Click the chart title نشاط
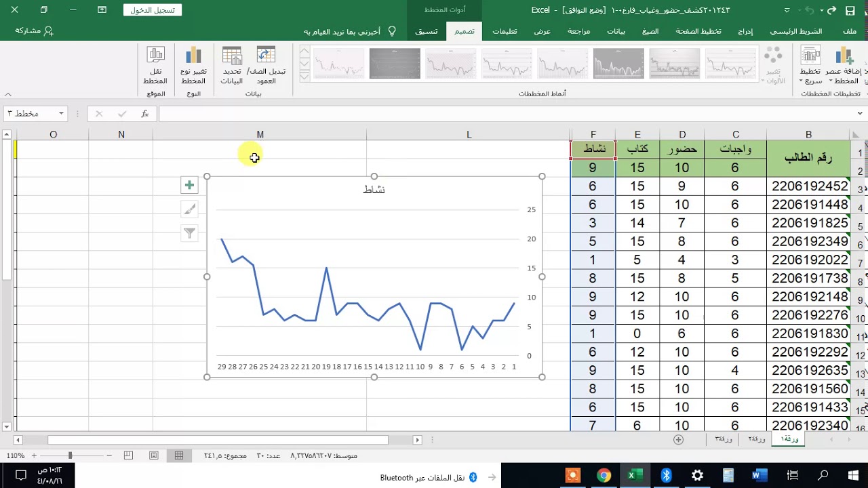This screenshot has width=868, height=488. (x=374, y=190)
